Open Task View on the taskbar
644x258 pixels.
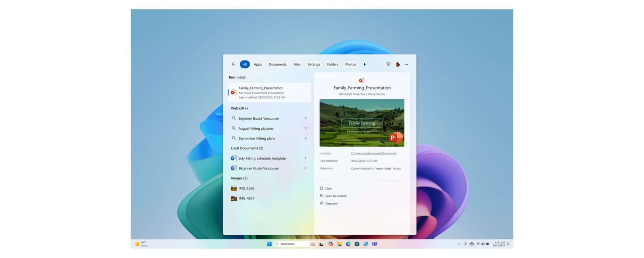pos(321,244)
